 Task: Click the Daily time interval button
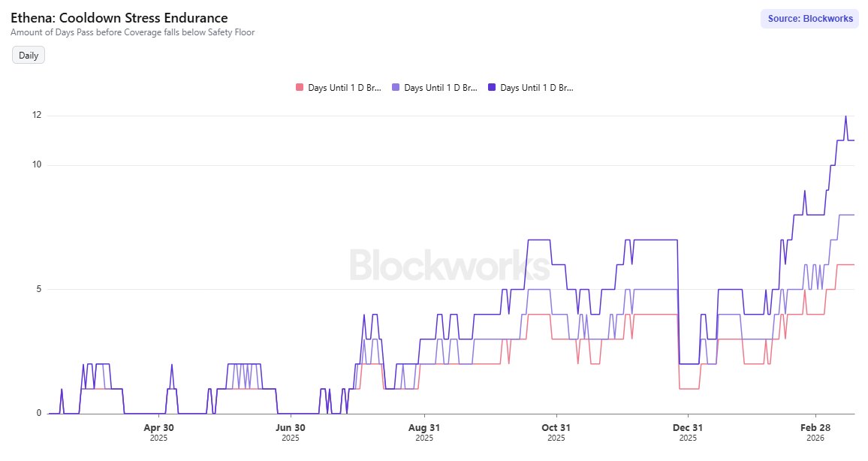click(x=27, y=55)
